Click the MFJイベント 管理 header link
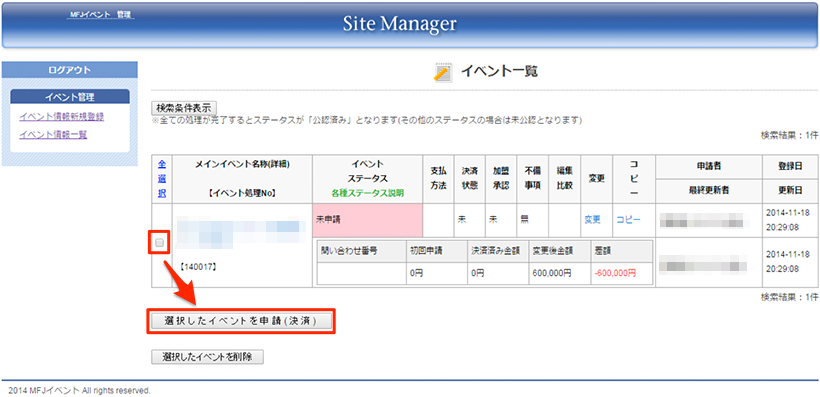 click(x=100, y=15)
